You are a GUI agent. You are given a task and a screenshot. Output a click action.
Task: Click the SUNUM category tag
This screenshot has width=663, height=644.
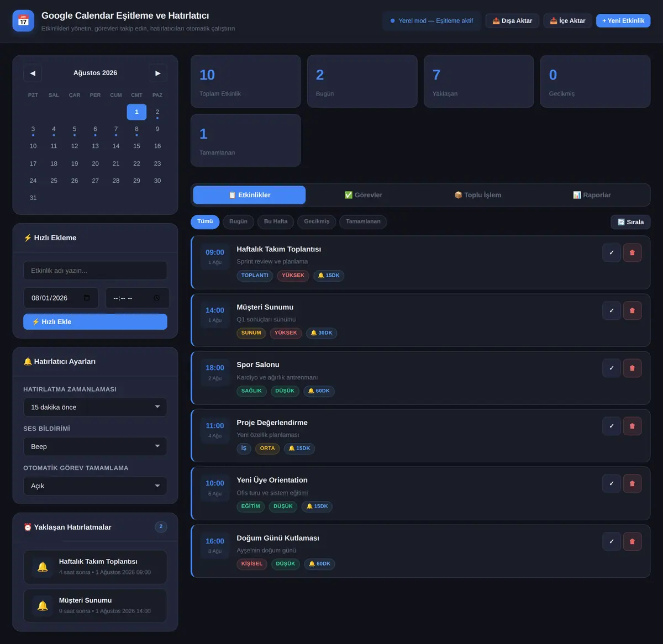(251, 333)
